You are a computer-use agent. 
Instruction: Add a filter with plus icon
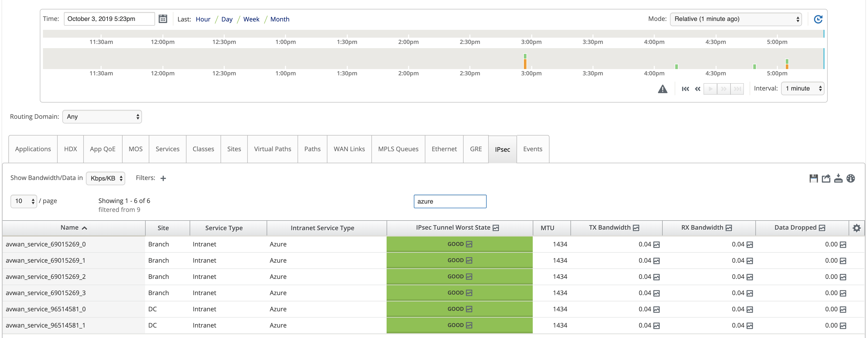pyautogui.click(x=163, y=178)
